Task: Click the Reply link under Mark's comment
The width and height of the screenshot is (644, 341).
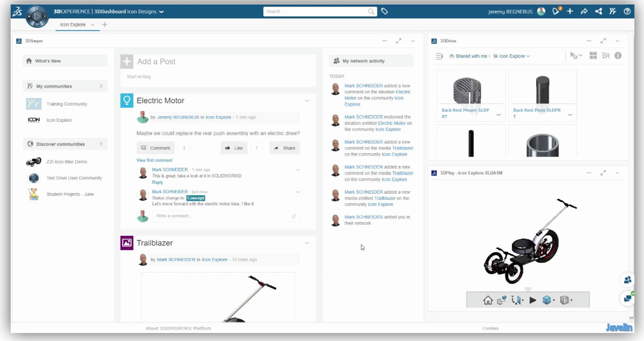Action: point(157,183)
